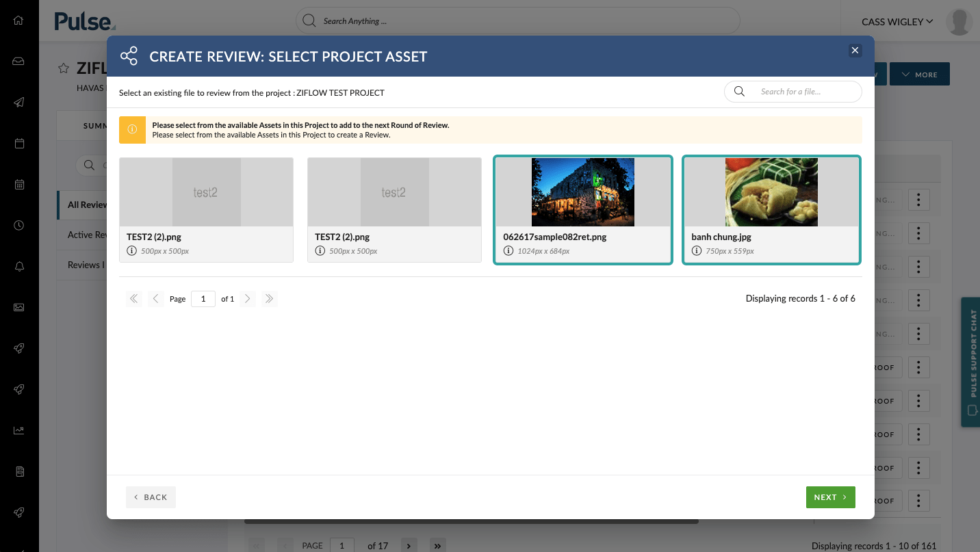
Task: Open the home icon in the sidebar
Action: [x=19, y=21]
